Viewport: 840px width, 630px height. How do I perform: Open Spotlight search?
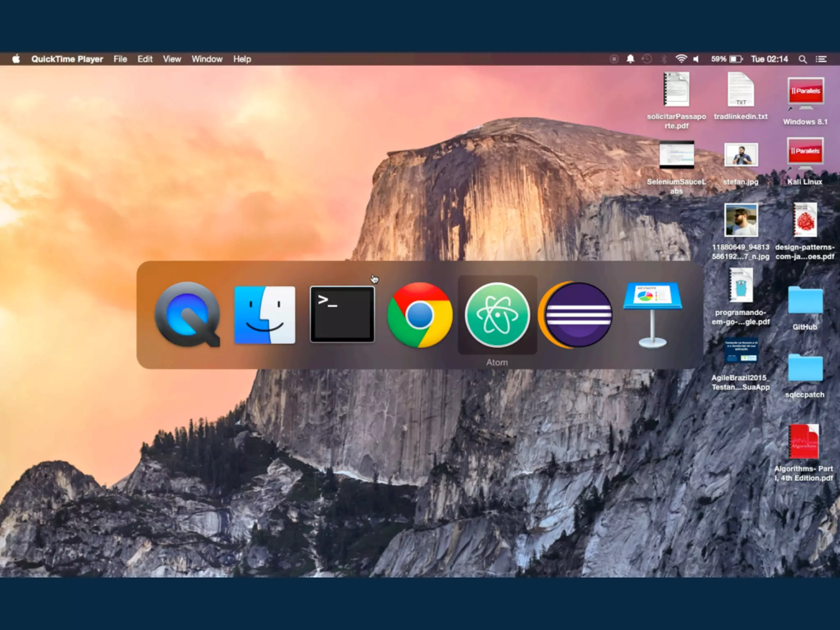pyautogui.click(x=803, y=59)
